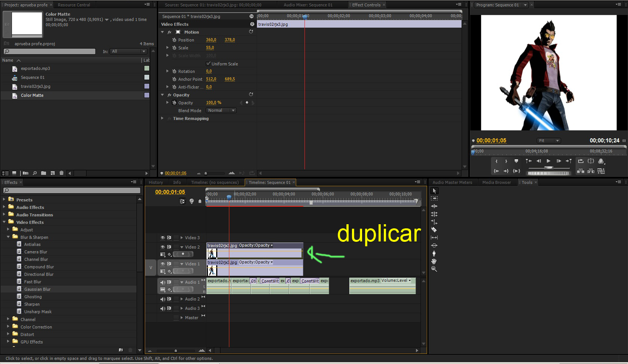This screenshot has height=364, width=628.
Task: Click the Program monitor shuttle slider
Action: (548, 168)
